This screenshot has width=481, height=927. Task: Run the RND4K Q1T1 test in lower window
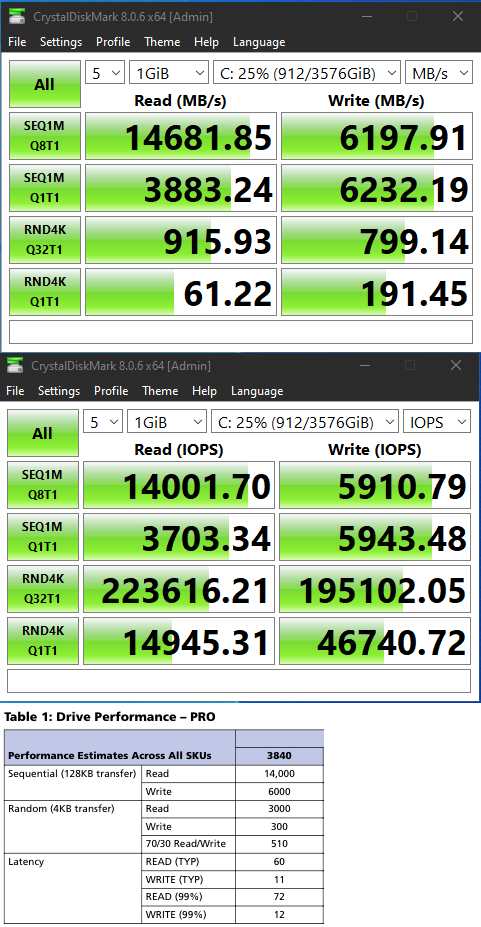[x=43, y=641]
